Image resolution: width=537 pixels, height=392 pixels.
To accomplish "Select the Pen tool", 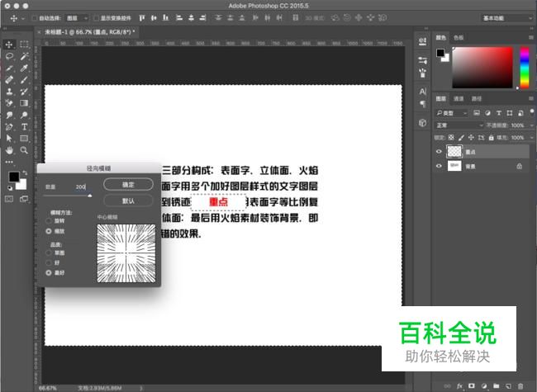I will [9, 127].
